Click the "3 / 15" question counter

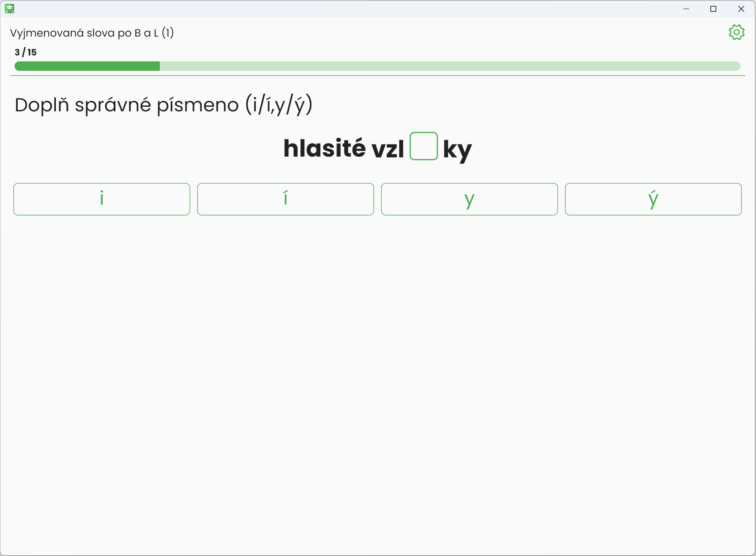click(x=26, y=52)
